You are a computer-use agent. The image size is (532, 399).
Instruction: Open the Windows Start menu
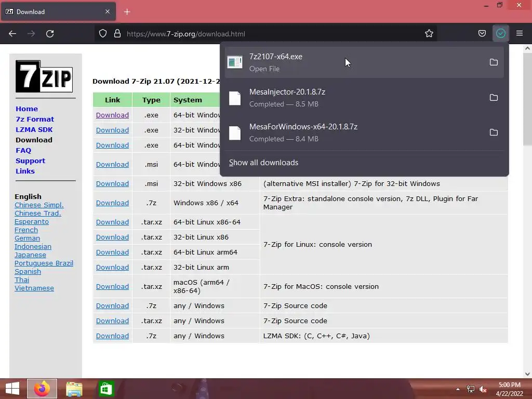point(12,389)
